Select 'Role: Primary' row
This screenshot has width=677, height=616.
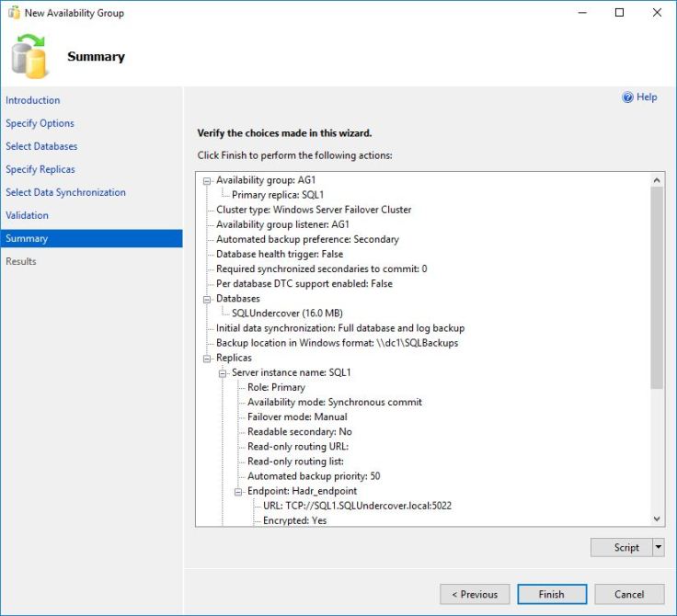276,387
